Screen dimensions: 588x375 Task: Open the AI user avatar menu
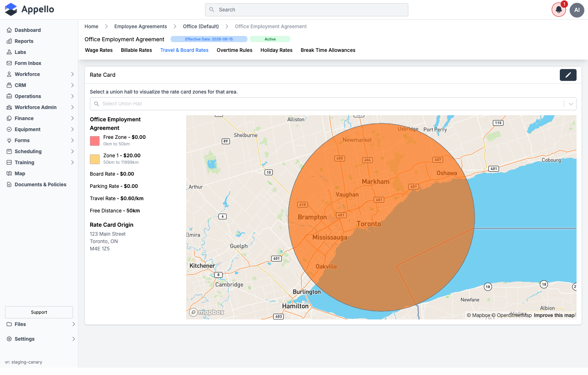(x=577, y=10)
